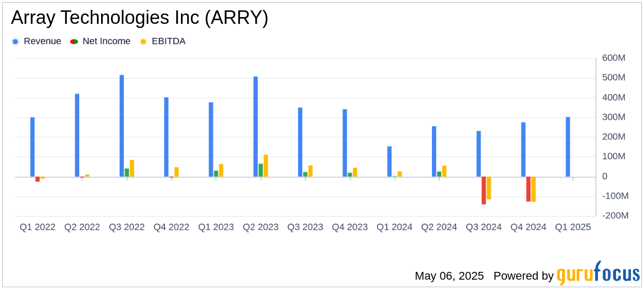This screenshot has height=289, width=644.
Task: Click the May 06, 2025 date text
Action: (x=449, y=276)
